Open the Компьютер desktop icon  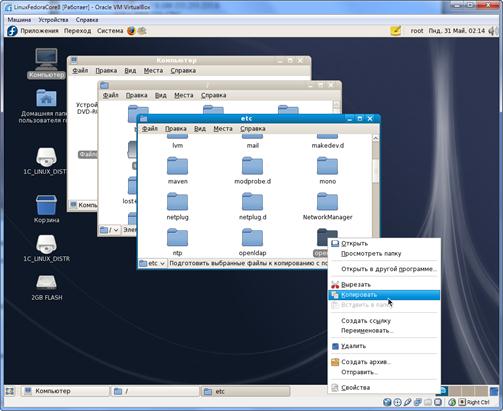46,60
